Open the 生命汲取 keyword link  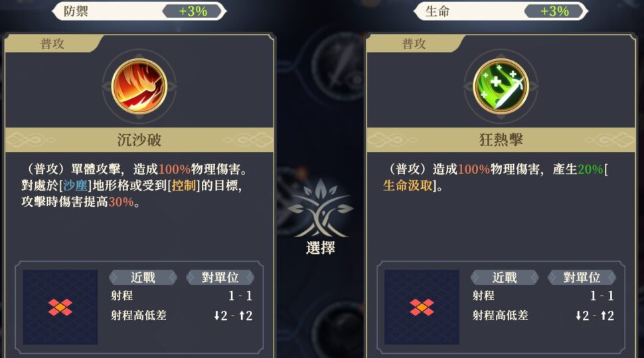click(x=408, y=185)
